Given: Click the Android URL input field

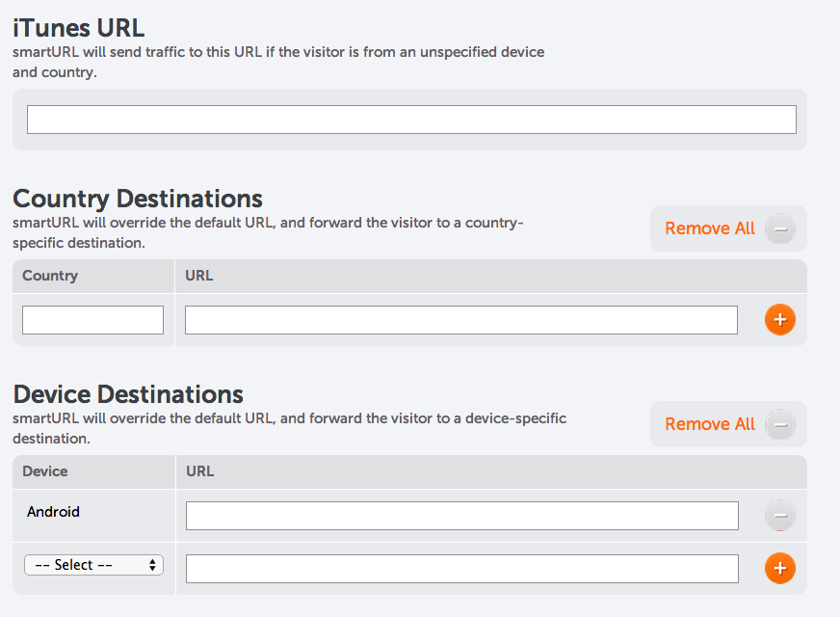Looking at the screenshot, I should click(461, 516).
